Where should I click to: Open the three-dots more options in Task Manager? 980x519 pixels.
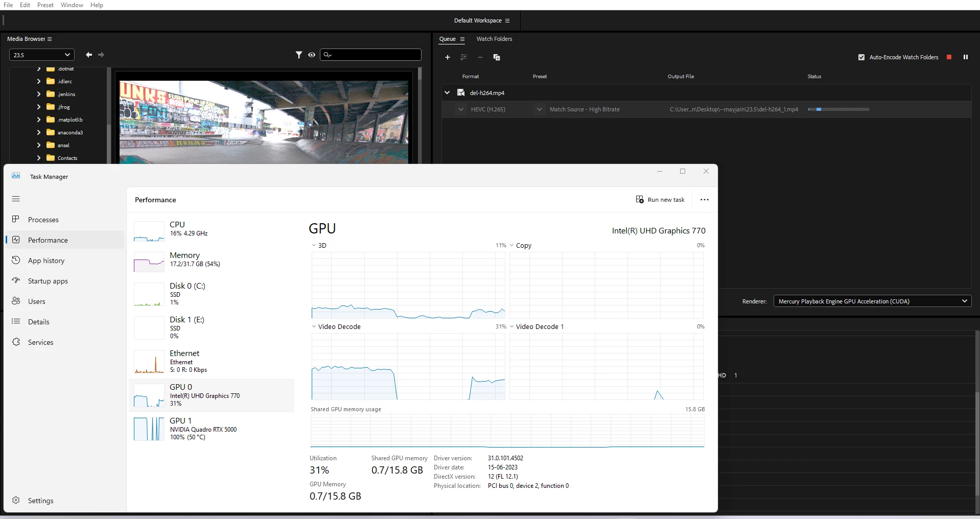coord(705,200)
